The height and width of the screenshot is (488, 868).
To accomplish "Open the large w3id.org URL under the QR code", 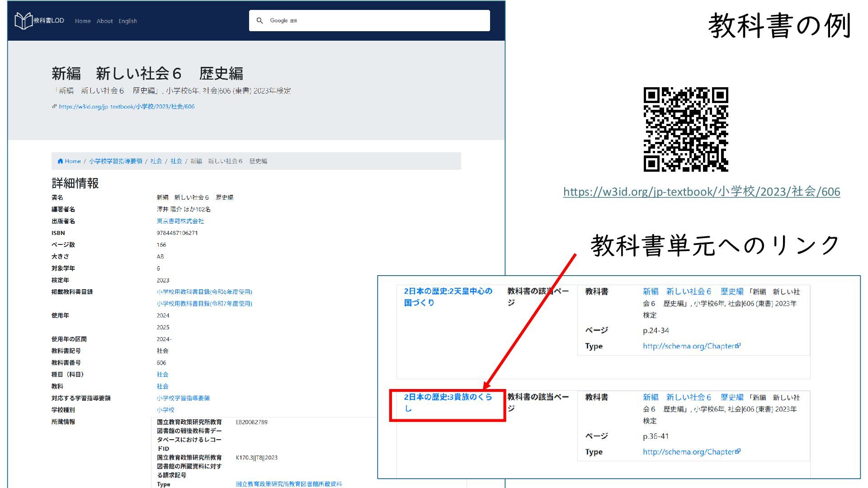I will coord(701,192).
